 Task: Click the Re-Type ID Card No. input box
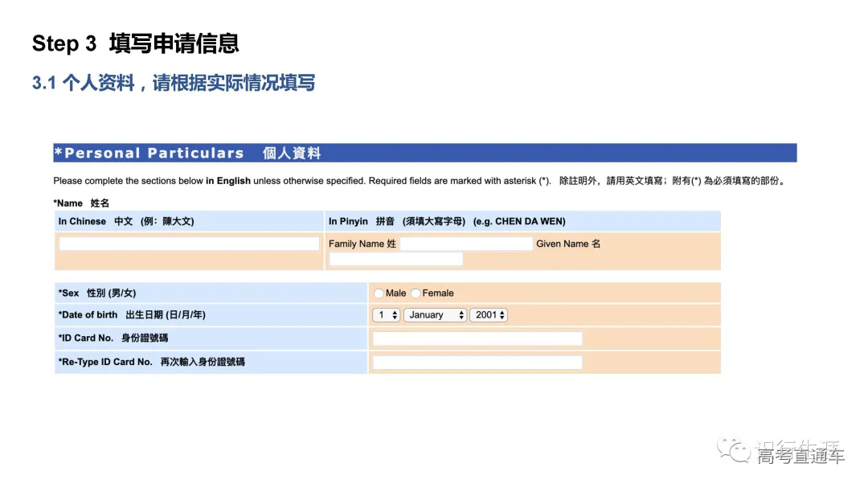pos(477,362)
